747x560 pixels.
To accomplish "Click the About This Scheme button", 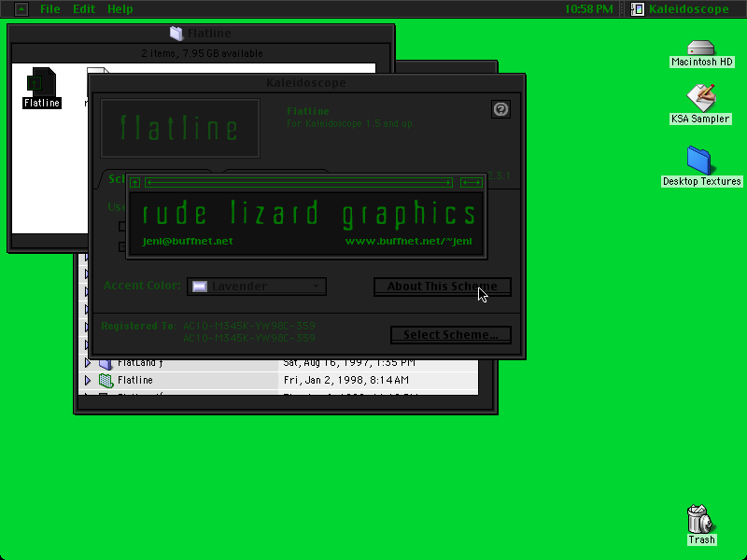I will click(x=442, y=287).
